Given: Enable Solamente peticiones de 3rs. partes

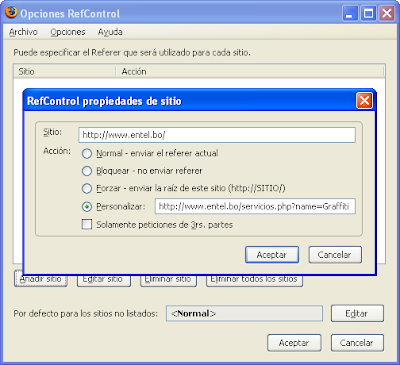Looking at the screenshot, I should tap(87, 224).
